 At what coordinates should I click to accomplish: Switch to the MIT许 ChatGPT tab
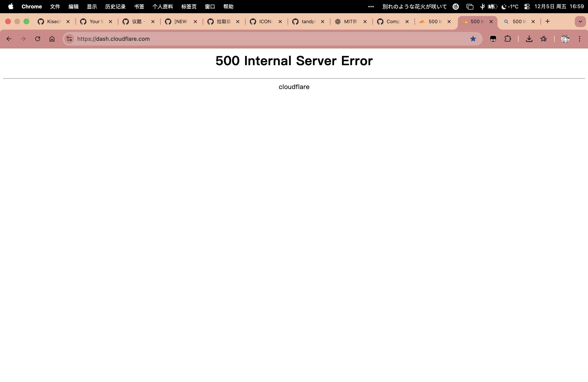350,21
